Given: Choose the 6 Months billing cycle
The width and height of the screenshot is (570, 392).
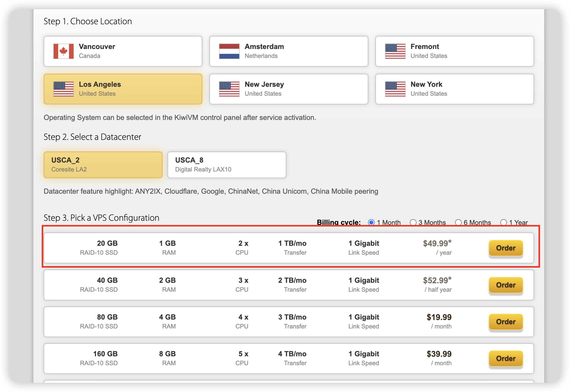Looking at the screenshot, I should 458,222.
